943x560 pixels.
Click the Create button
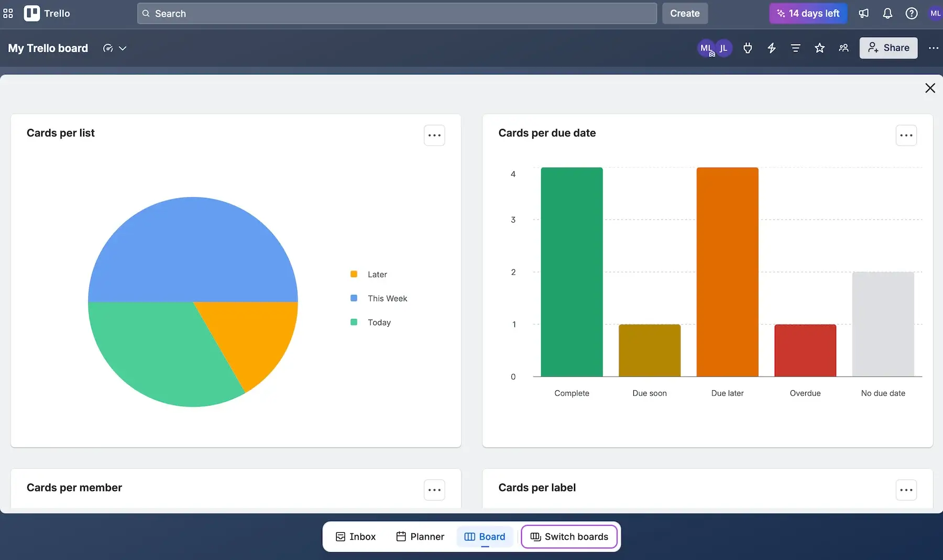coord(685,14)
